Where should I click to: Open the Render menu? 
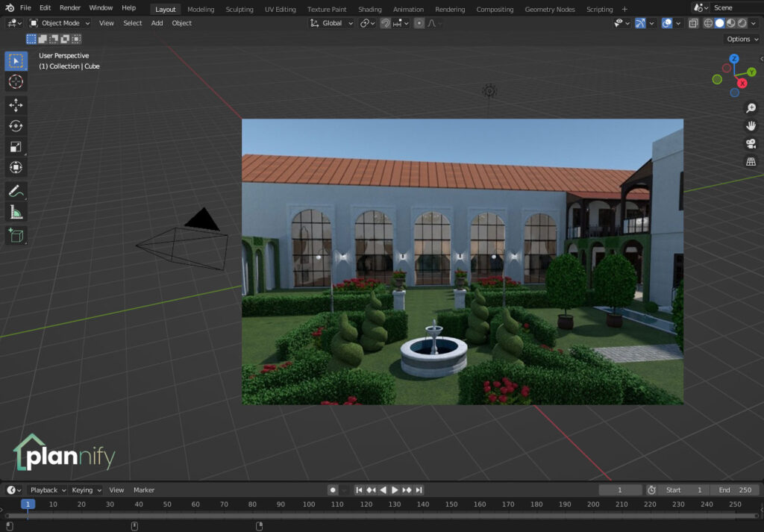69,7
